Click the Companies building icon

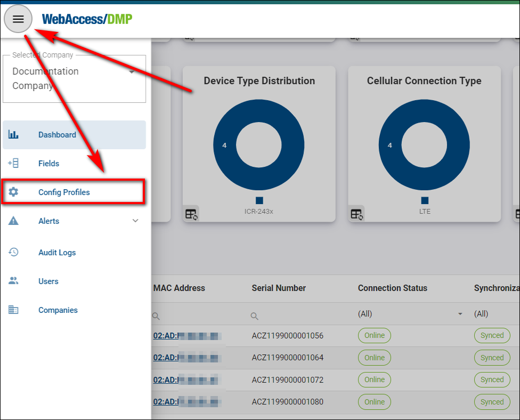[13, 310]
